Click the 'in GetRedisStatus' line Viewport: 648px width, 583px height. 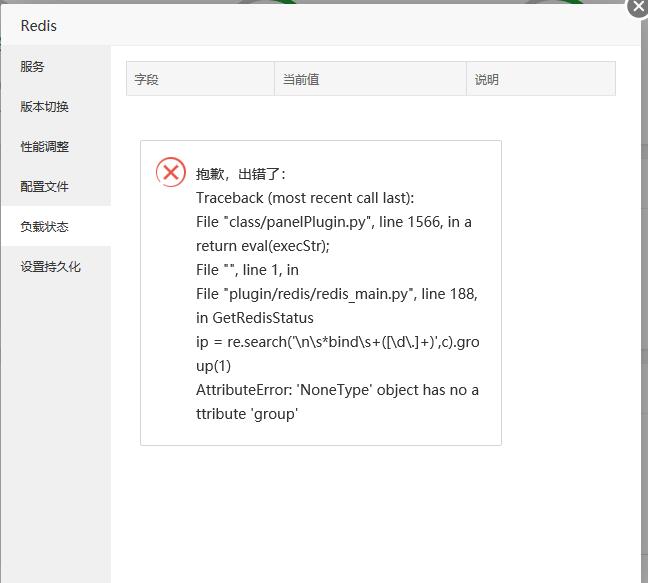point(255,318)
